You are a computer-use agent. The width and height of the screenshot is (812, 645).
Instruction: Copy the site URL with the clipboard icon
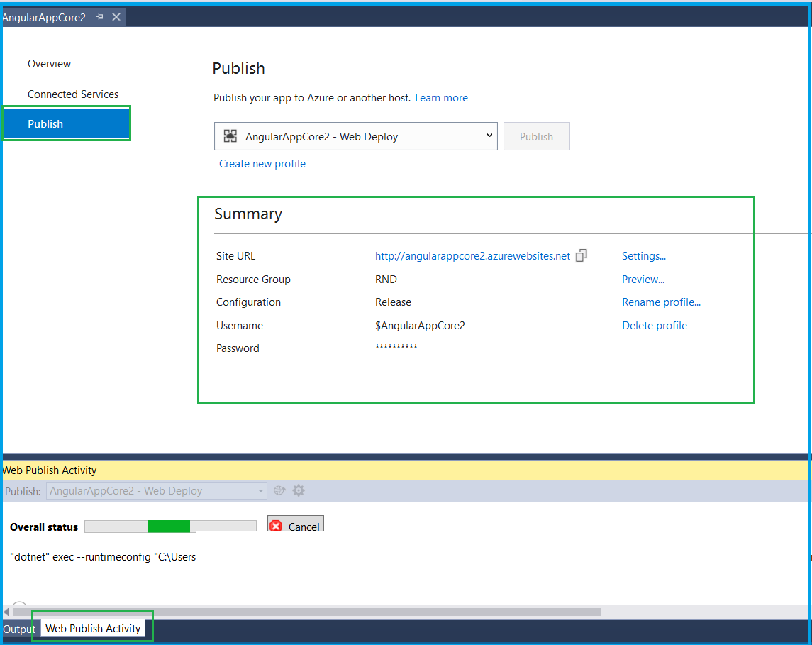[x=582, y=255]
